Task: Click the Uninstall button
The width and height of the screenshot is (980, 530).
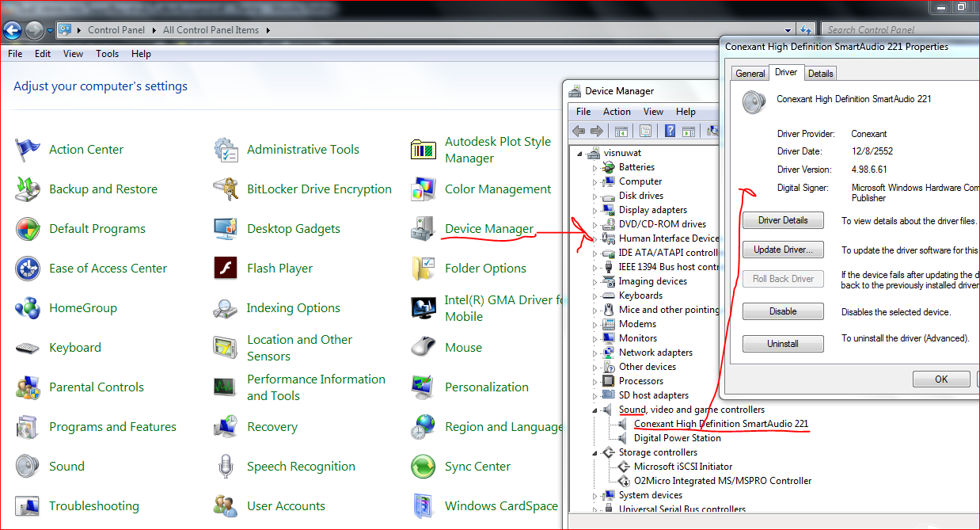Action: (x=783, y=344)
